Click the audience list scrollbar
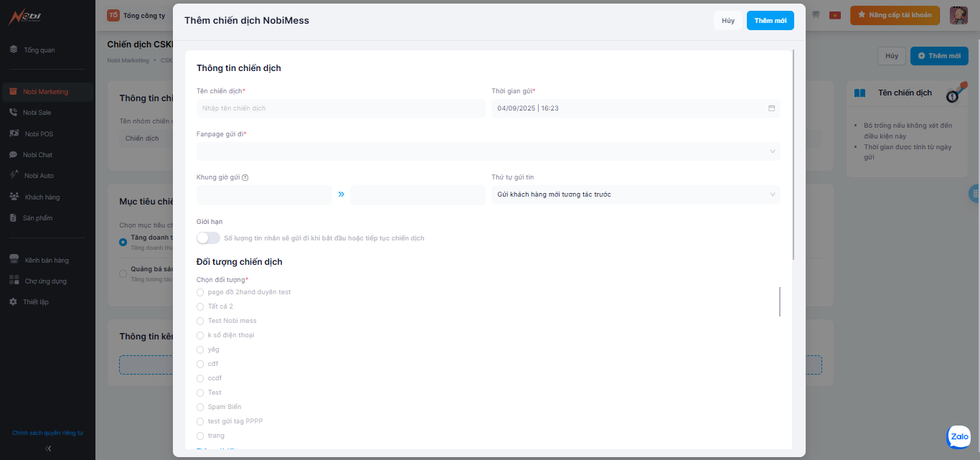This screenshot has width=980, height=460. 779,301
